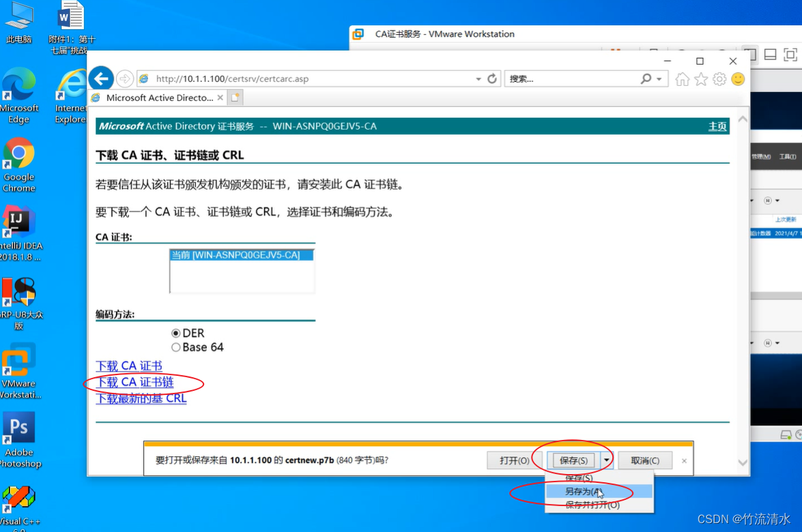The width and height of the screenshot is (802, 532).
Task: Click the IE address bar URL
Action: click(232, 78)
